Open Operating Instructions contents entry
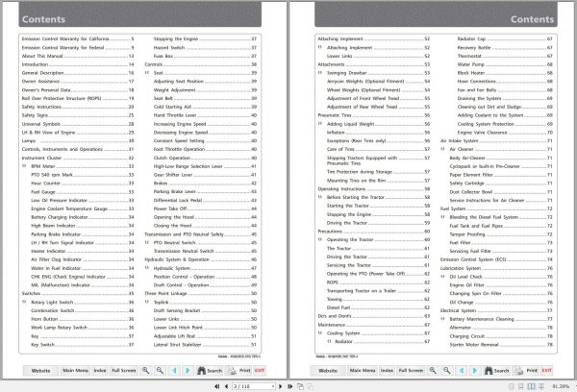This screenshot has height=392, width=577. click(x=374, y=189)
